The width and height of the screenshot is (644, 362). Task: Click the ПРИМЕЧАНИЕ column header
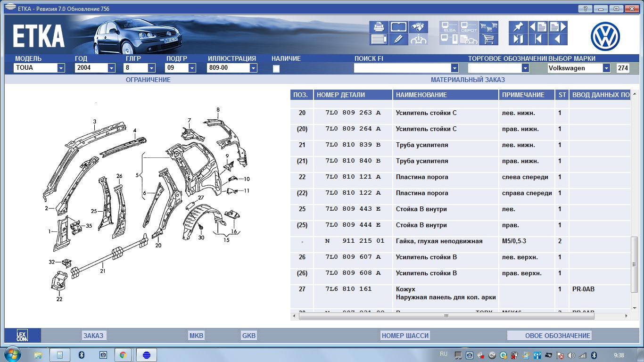[x=527, y=95]
